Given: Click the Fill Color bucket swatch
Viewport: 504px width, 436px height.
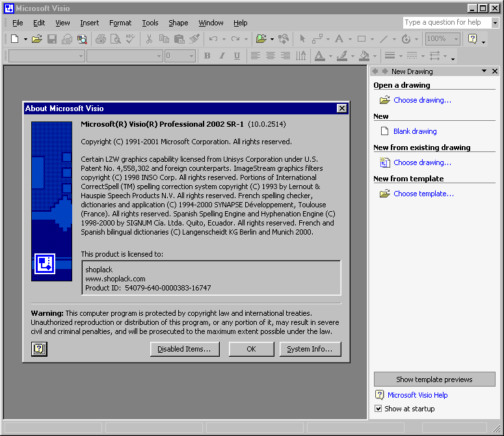Looking at the screenshot, I should tap(364, 56).
